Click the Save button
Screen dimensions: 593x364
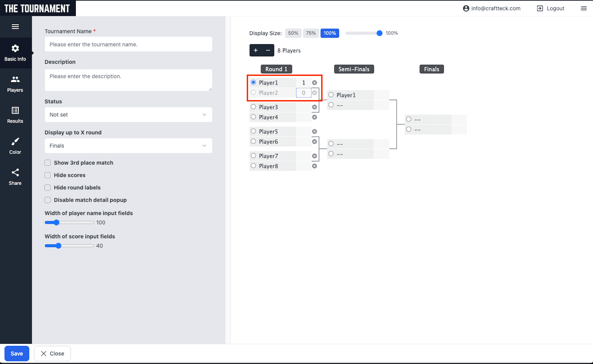click(17, 353)
